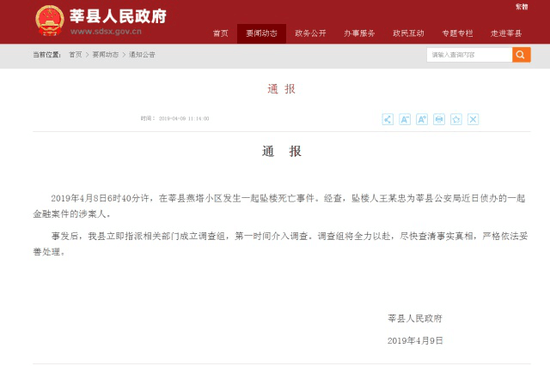Click the 莘县人民政府 site title
This screenshot has width=550, height=366.
[118, 16]
